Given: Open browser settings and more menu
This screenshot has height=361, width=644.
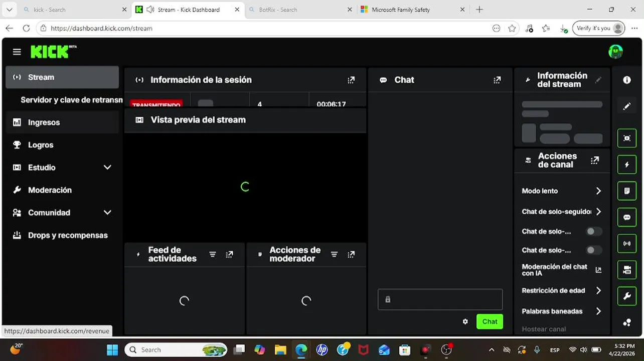Looking at the screenshot, I should click(x=634, y=29).
